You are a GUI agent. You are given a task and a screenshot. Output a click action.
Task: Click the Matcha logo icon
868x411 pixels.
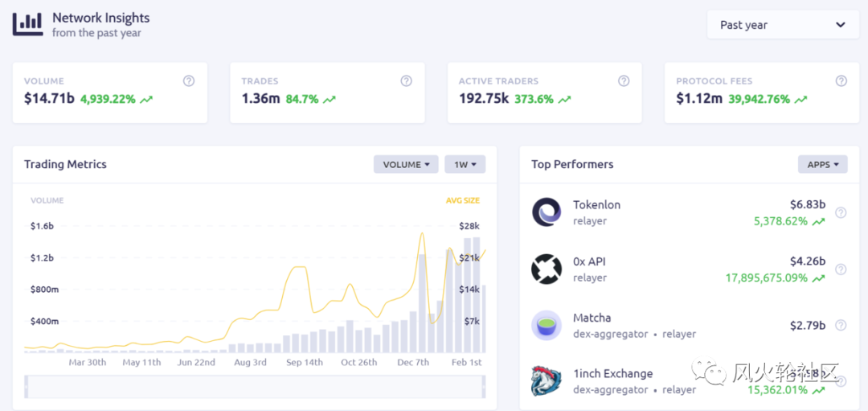[547, 325]
